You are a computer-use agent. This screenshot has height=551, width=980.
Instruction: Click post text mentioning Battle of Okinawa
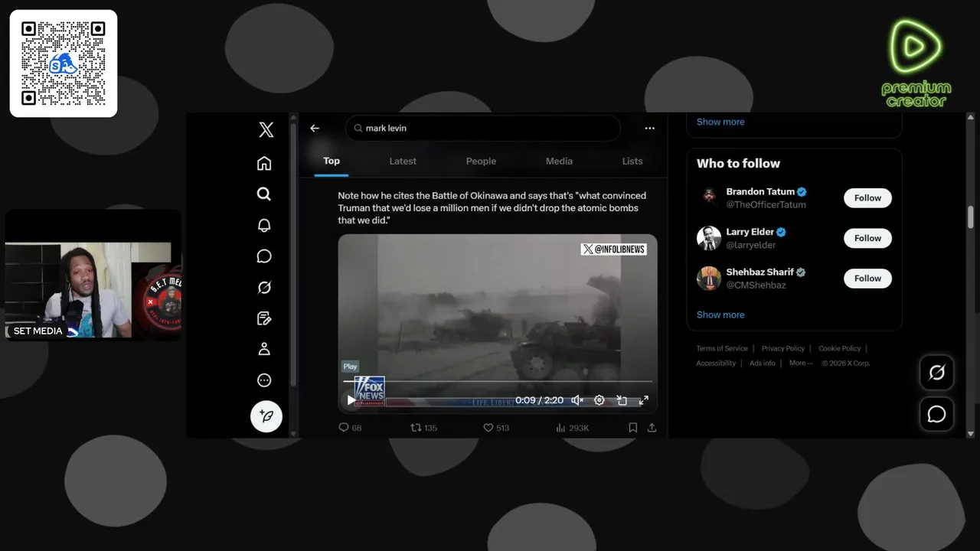[492, 208]
